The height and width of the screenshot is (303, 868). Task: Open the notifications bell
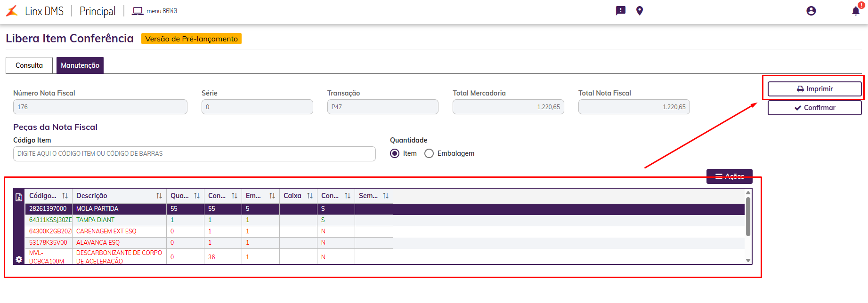coord(856,11)
